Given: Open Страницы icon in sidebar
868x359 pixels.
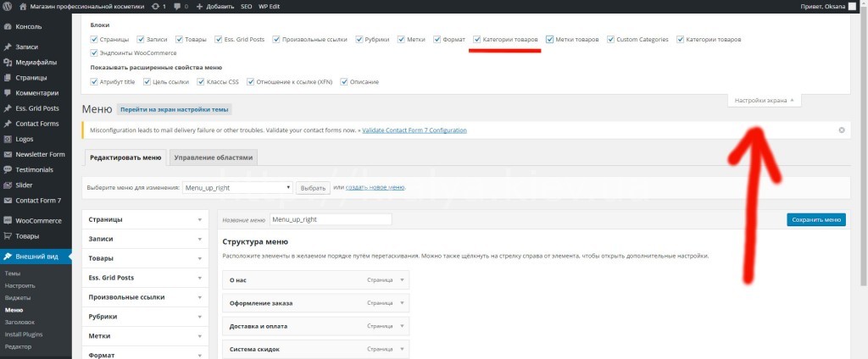Looking at the screenshot, I should point(8,77).
